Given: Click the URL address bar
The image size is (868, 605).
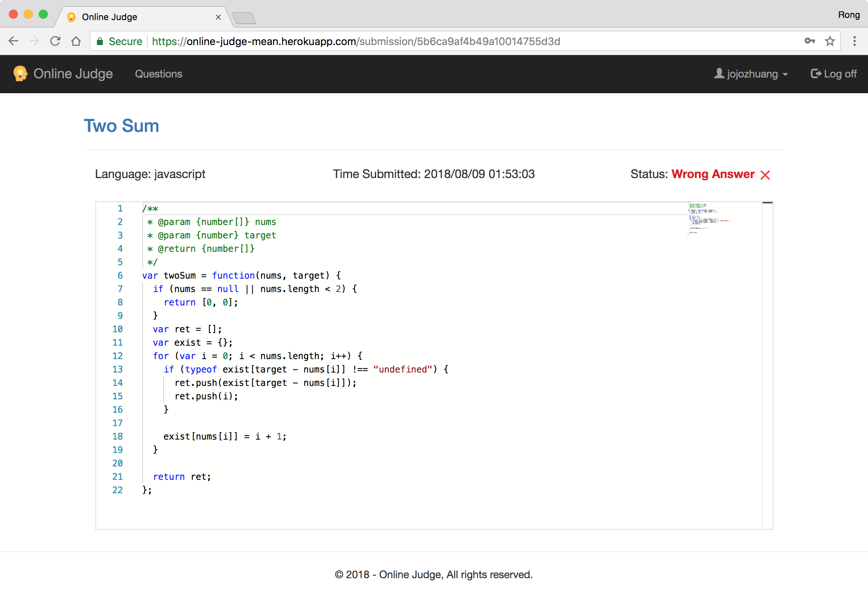Looking at the screenshot, I should 465,41.
